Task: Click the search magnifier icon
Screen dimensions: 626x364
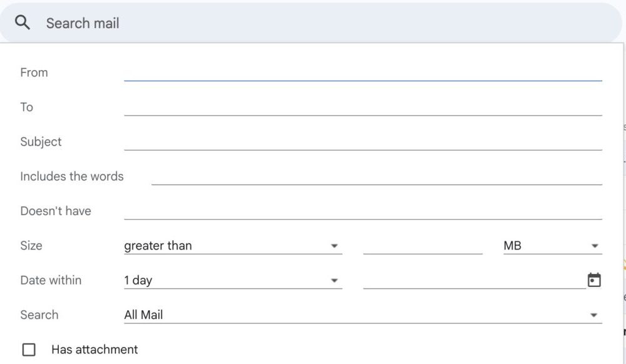Action: 23,23
